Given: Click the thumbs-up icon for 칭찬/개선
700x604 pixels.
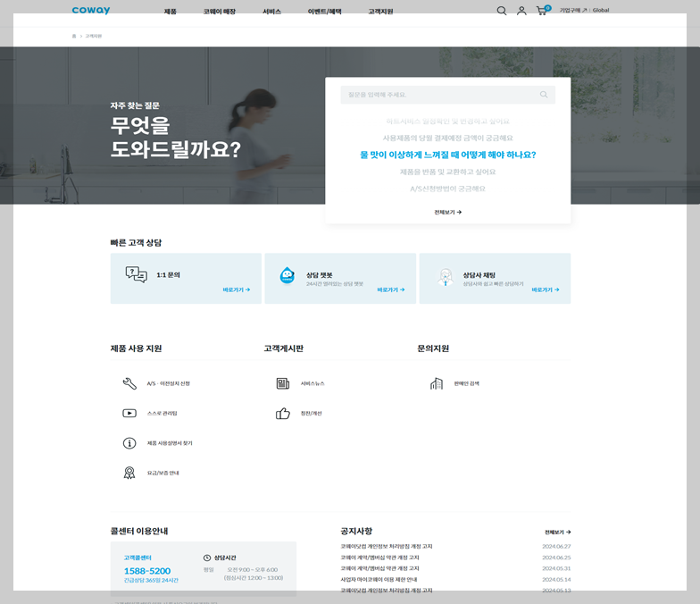Looking at the screenshot, I should (x=282, y=413).
